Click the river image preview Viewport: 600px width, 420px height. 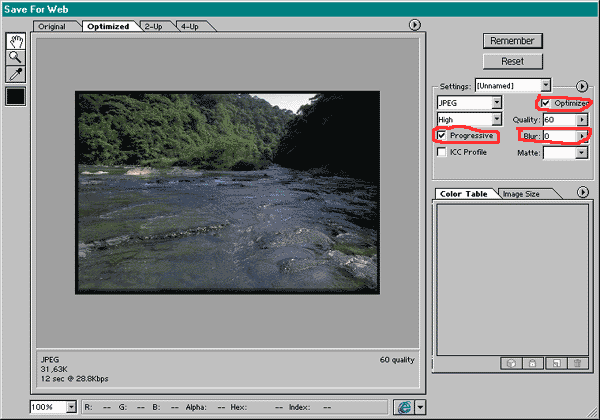227,192
